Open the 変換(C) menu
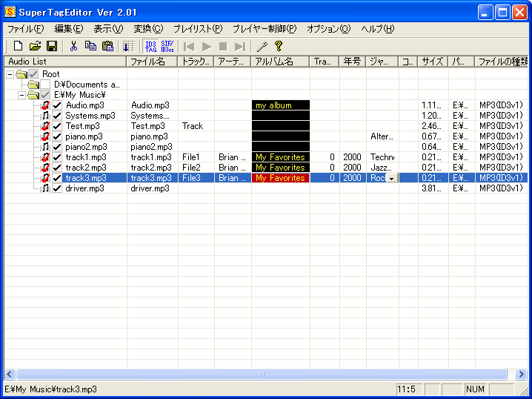The image size is (532, 399). point(148,29)
